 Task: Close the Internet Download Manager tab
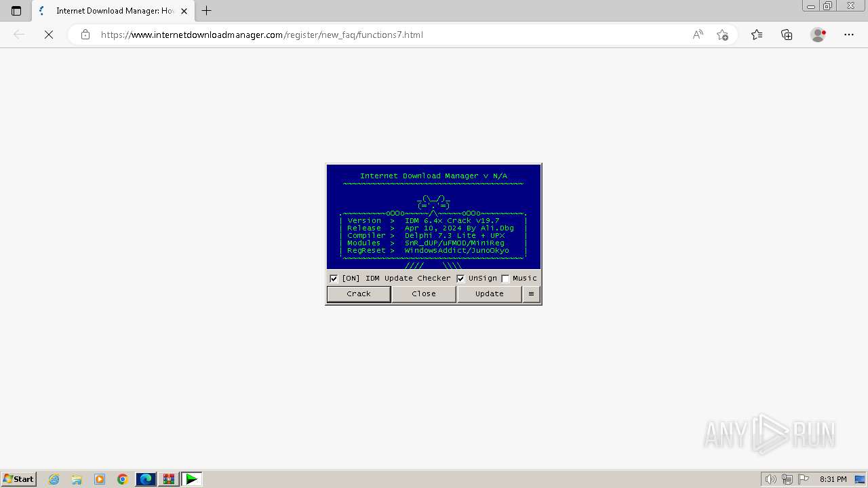click(184, 11)
